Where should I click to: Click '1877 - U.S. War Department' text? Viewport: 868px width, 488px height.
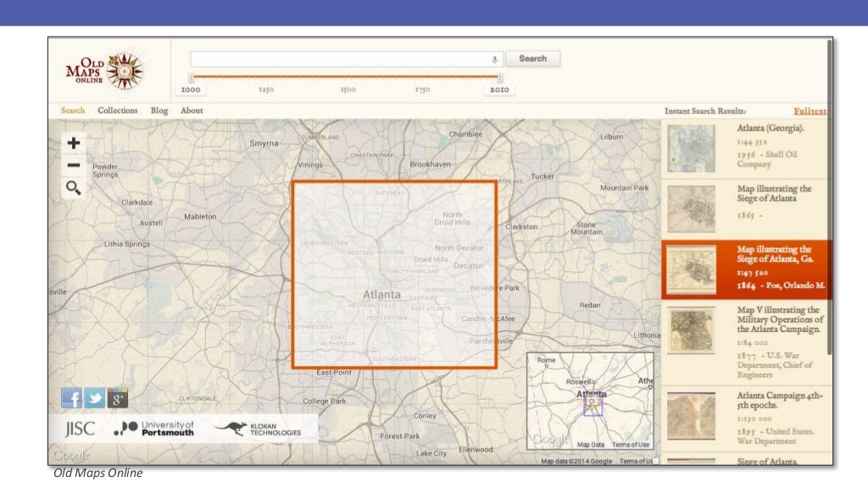[x=775, y=365]
